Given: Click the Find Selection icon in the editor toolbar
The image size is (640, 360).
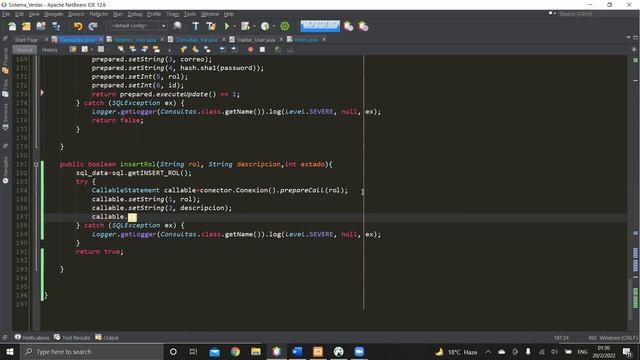Looking at the screenshot, I should (121, 49).
